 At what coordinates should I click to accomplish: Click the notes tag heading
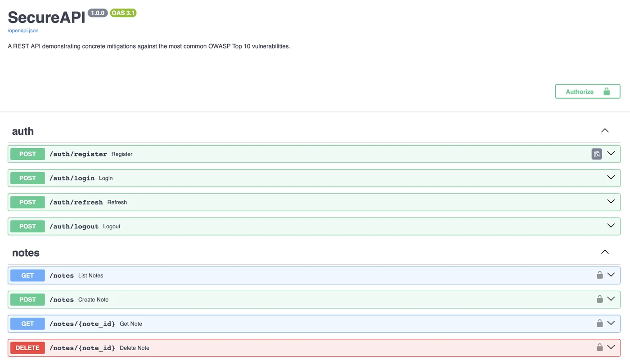26,253
